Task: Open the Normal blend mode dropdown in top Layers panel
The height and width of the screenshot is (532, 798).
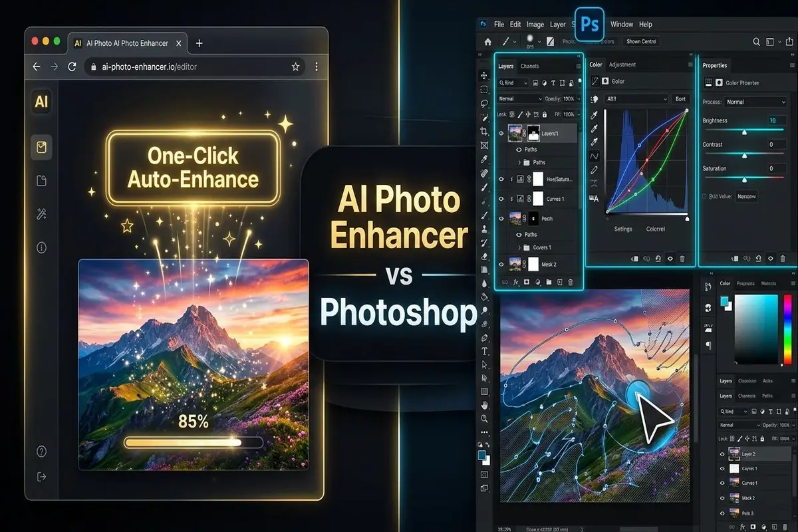Action: click(520, 98)
